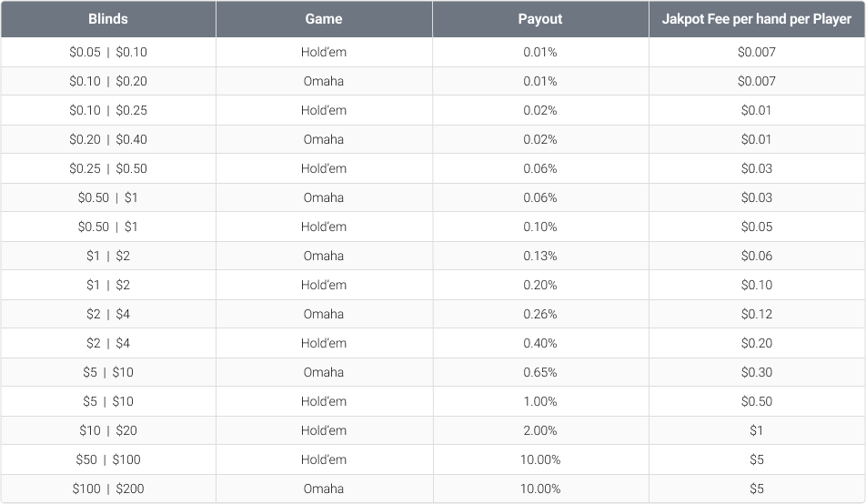Screen dimensions: 866x504
Task: Click the Payout column header
Action: 540,19
